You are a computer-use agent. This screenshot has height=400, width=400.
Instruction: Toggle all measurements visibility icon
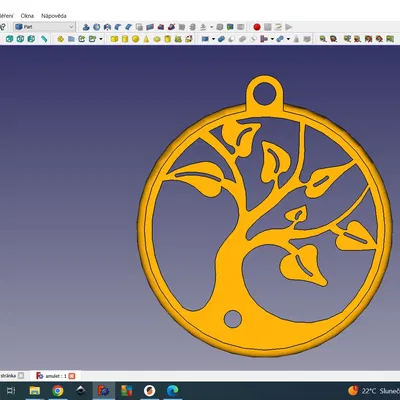(x=368, y=39)
